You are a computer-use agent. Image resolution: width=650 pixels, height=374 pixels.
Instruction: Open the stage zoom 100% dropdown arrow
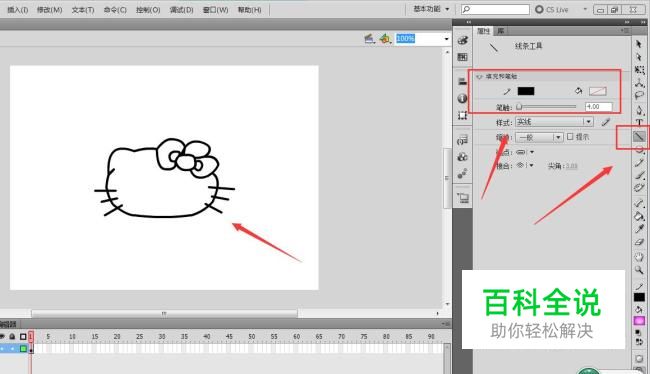pyautogui.click(x=446, y=39)
